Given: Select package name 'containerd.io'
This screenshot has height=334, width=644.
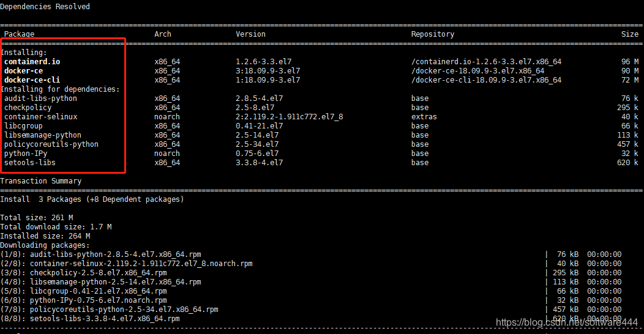Looking at the screenshot, I should coord(32,62).
